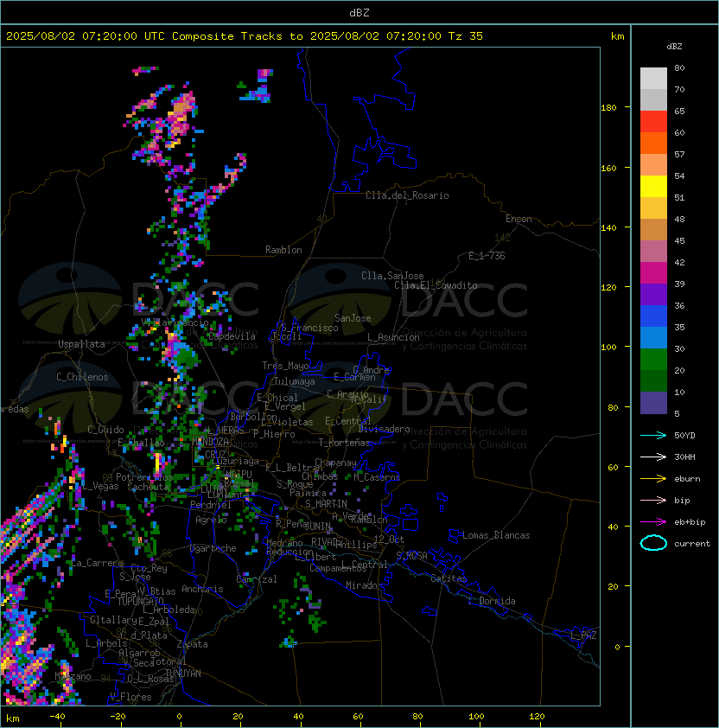Pick the bright yellow swatch on the dBZ scale
The image size is (719, 728).
[653, 187]
